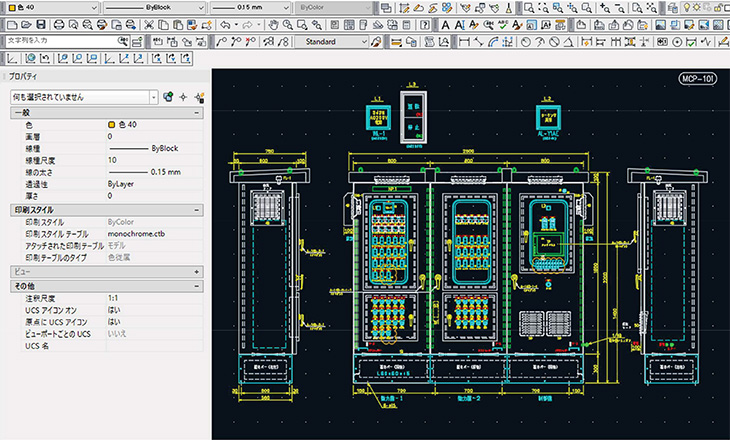730x440 pixels.
Task: Collapse the その他 section
Action: click(x=196, y=286)
